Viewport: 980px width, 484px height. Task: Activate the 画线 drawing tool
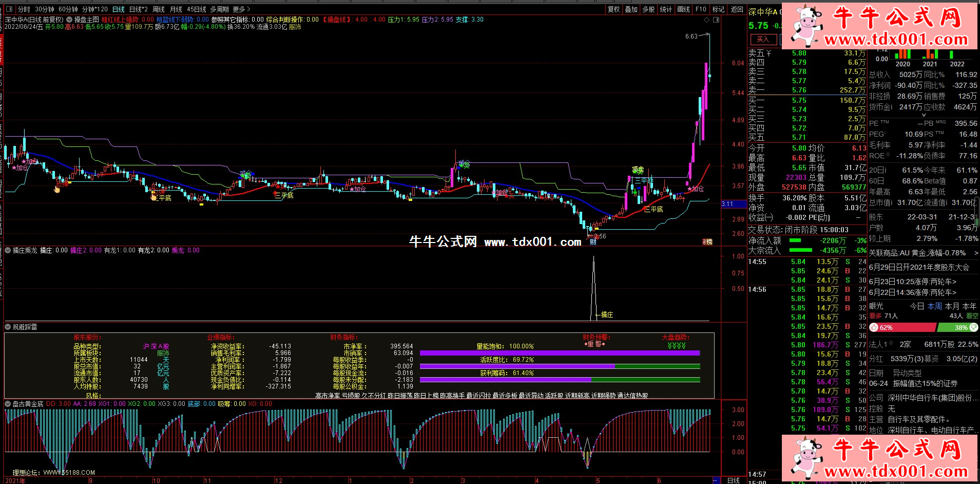tap(684, 9)
